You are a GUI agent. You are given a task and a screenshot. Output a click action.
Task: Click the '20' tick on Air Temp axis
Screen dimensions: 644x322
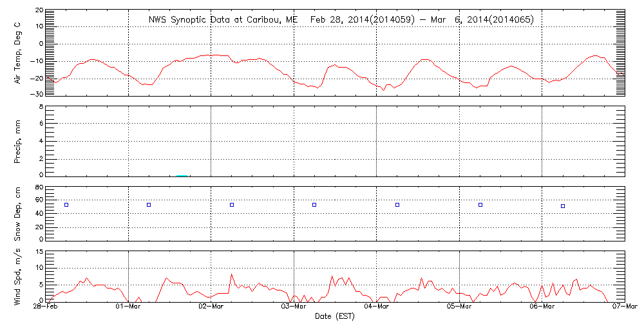tap(38, 10)
